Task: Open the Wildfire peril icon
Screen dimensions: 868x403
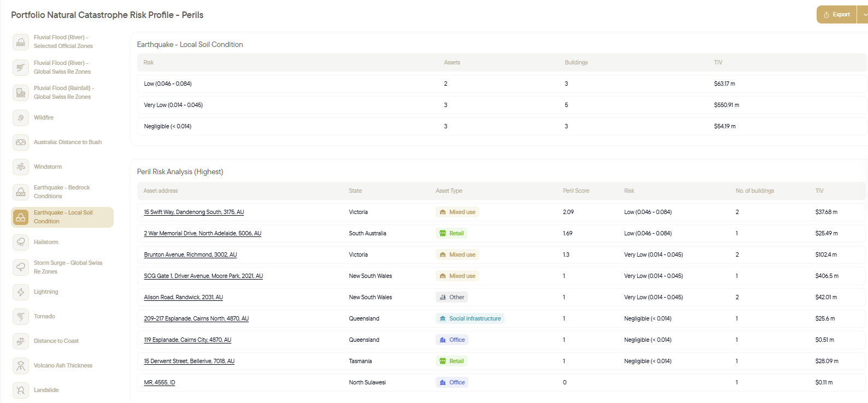Action: click(x=21, y=117)
